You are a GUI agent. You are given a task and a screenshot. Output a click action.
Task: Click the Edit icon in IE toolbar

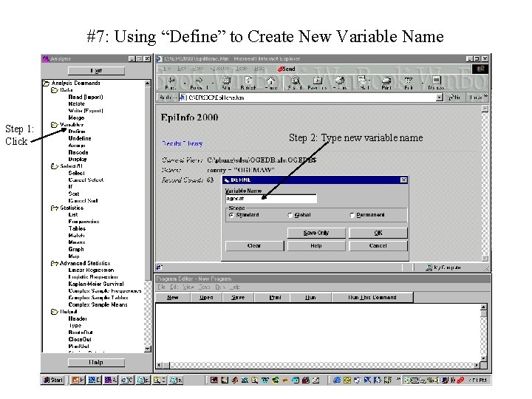tap(409, 83)
